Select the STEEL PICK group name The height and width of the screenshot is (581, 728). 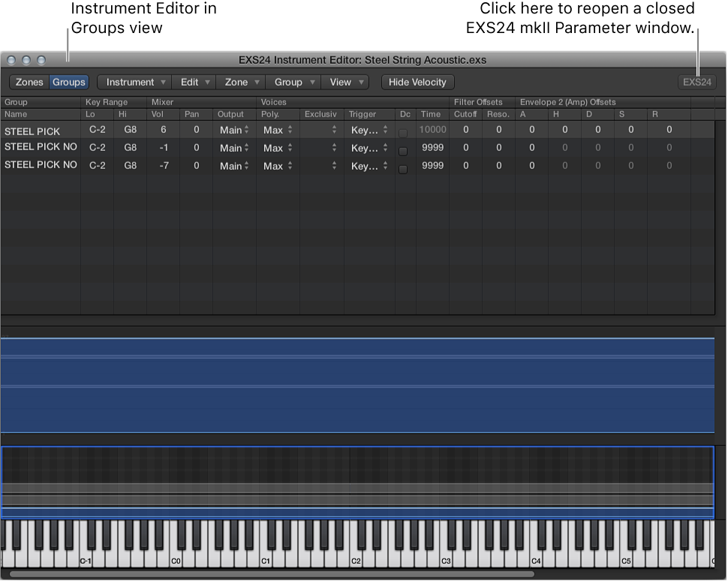31,131
